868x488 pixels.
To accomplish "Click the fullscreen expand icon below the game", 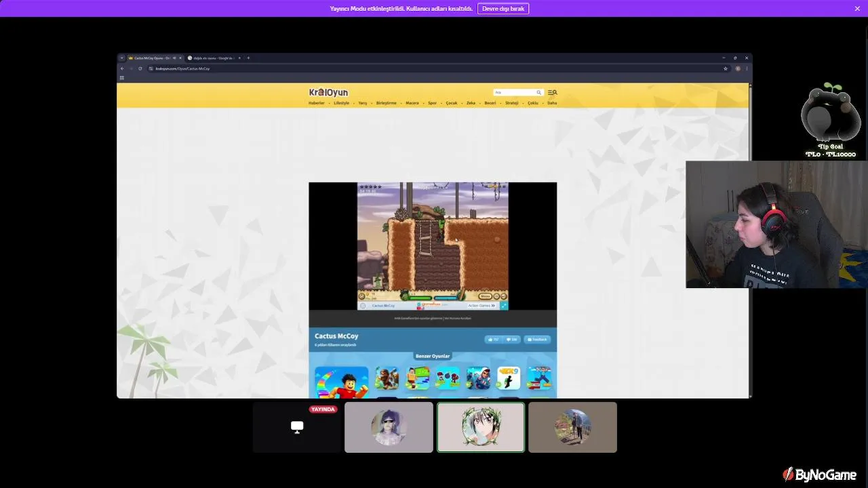I will 503,306.
